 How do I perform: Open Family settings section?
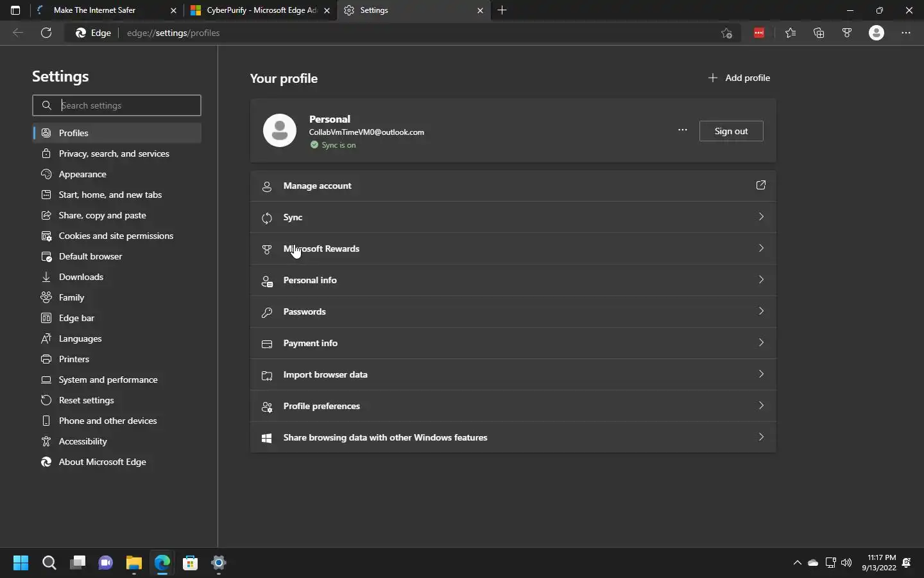[x=117, y=297]
